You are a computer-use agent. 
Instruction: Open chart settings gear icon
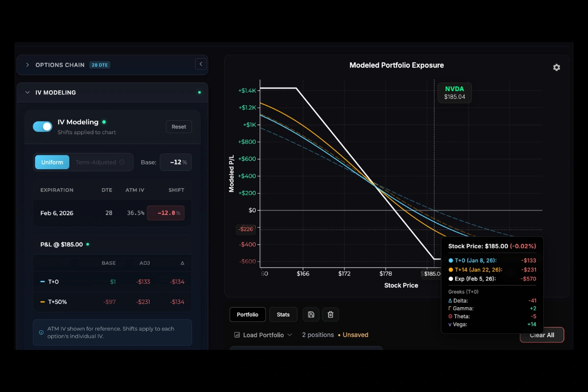[x=557, y=68]
